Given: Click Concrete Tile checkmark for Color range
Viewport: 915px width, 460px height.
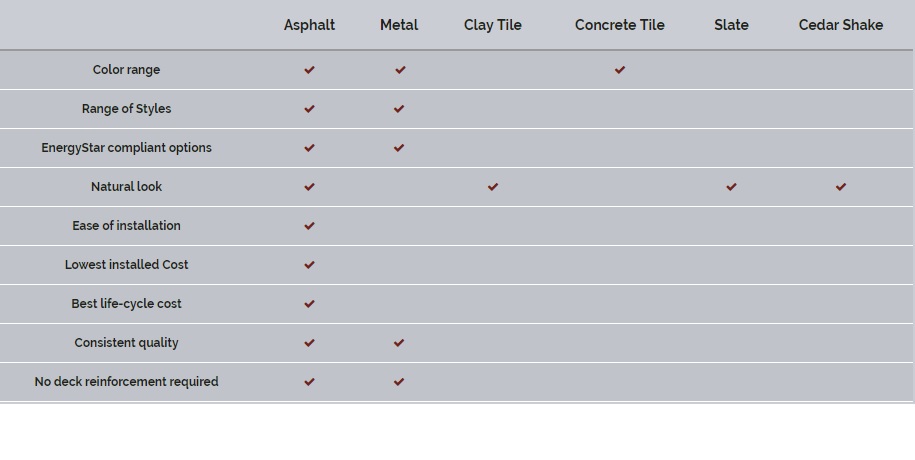Looking at the screenshot, I should point(620,70).
